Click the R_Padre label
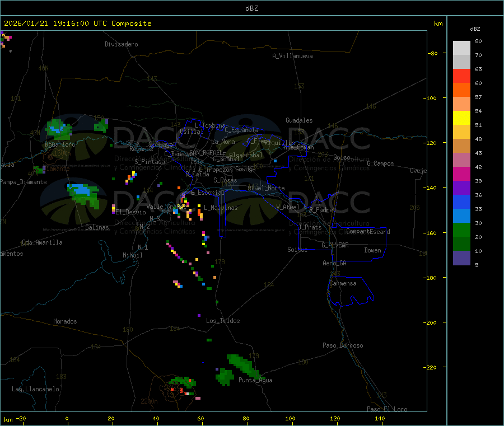This screenshot has height=426, width=504. pos(321,210)
